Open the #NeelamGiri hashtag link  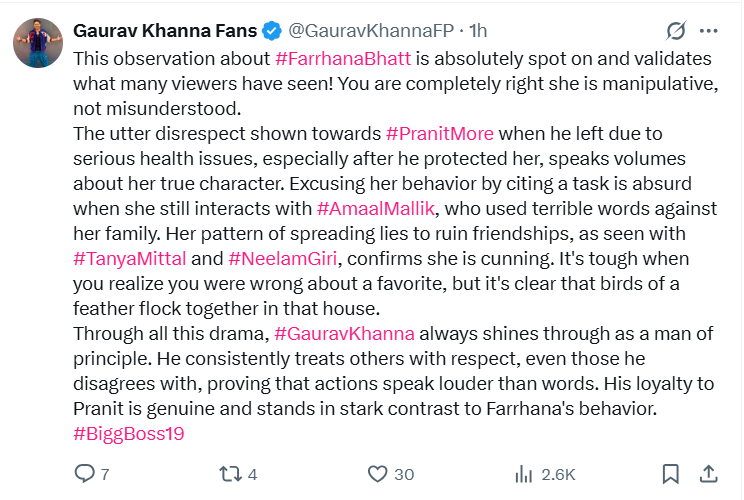(283, 258)
